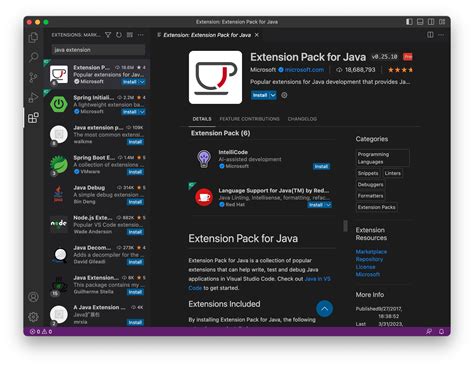Open Install dropdown for Language Support for Java
The height and width of the screenshot is (367, 474).
pos(328,205)
